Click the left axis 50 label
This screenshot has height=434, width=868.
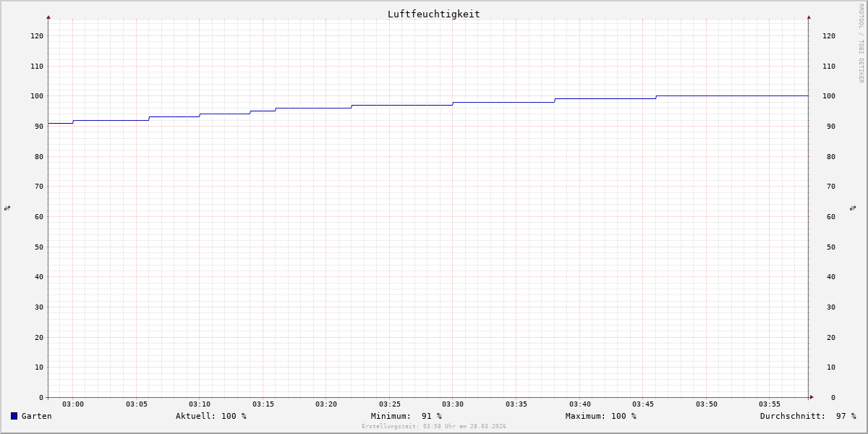click(x=39, y=247)
